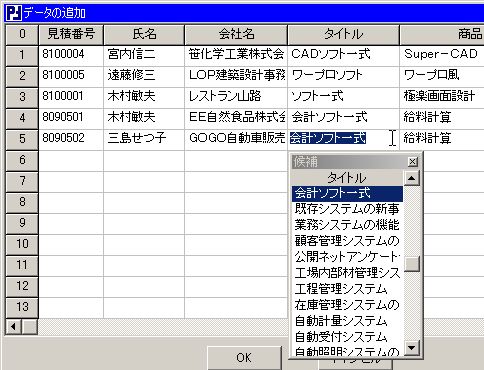Select row header 9
484x370 pixels.
click(22, 223)
